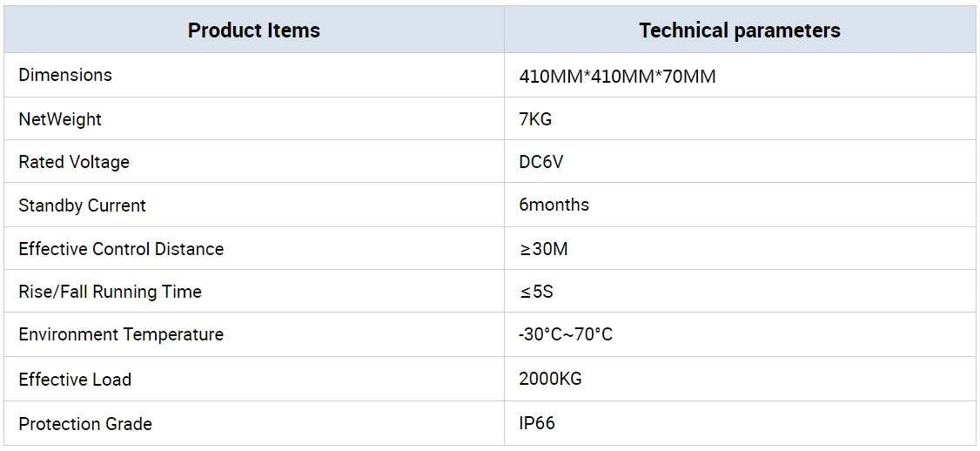Select the Dimensions row label

pyautogui.click(x=65, y=75)
